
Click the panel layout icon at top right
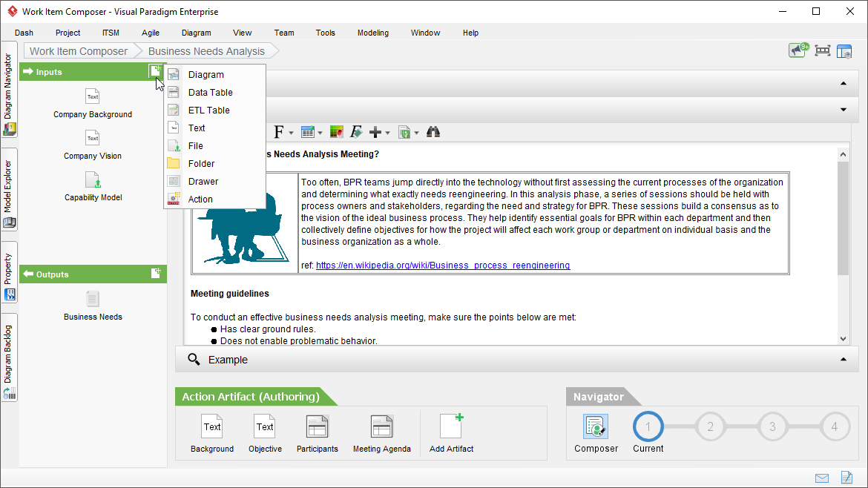tap(844, 51)
